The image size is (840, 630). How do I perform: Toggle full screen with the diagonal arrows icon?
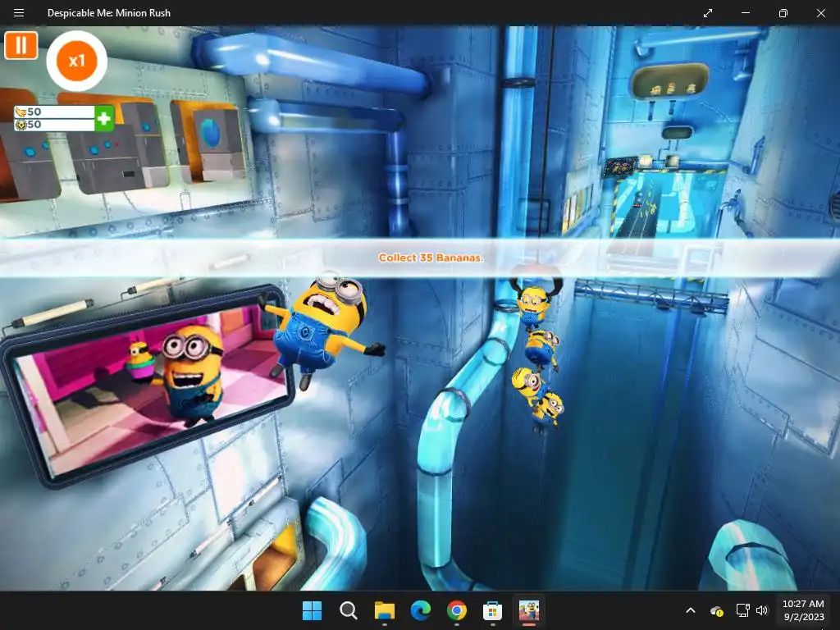pos(708,13)
